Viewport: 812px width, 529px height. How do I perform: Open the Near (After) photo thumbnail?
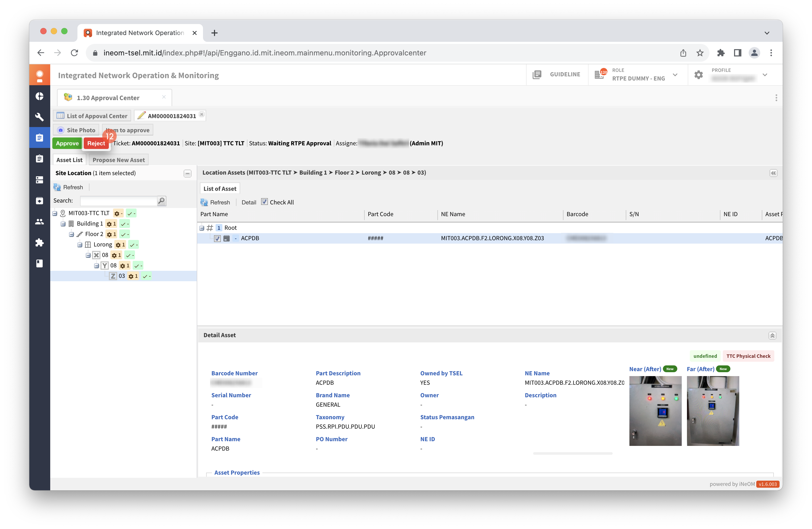655,411
